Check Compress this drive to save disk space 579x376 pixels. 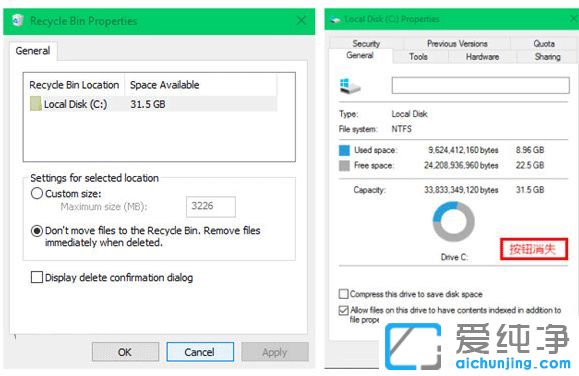[x=343, y=294]
